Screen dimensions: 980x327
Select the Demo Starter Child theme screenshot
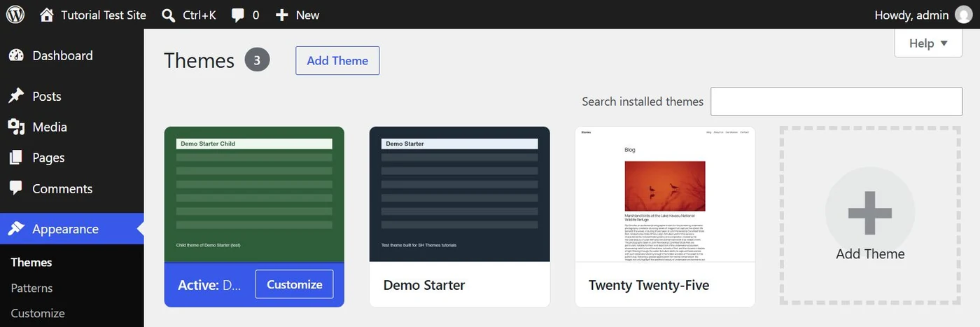click(x=254, y=195)
